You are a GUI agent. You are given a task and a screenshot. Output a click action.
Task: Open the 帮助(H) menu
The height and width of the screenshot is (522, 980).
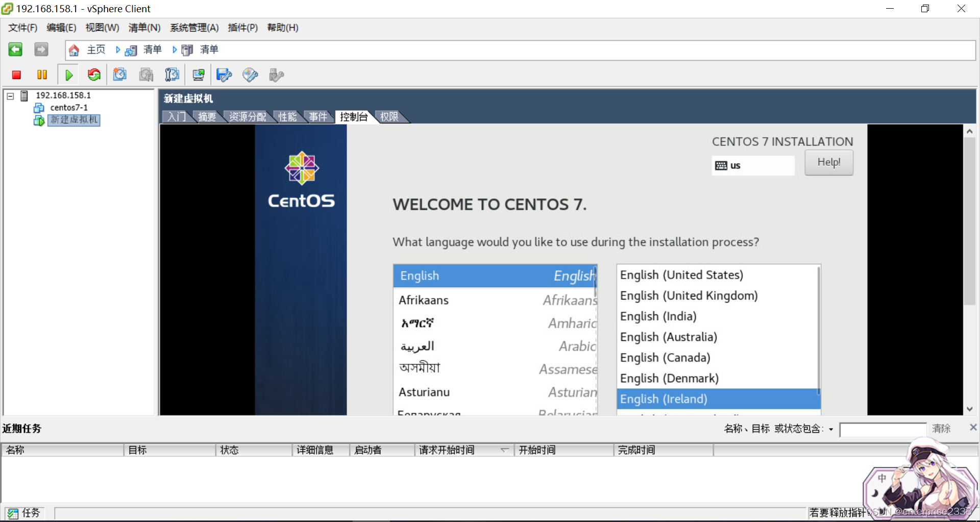[x=283, y=28]
